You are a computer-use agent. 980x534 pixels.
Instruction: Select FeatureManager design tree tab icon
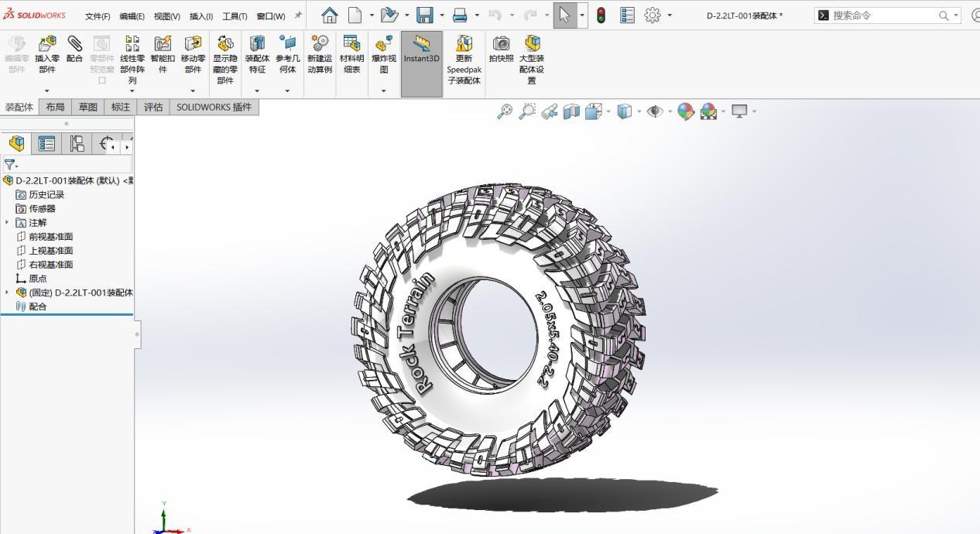click(x=16, y=144)
